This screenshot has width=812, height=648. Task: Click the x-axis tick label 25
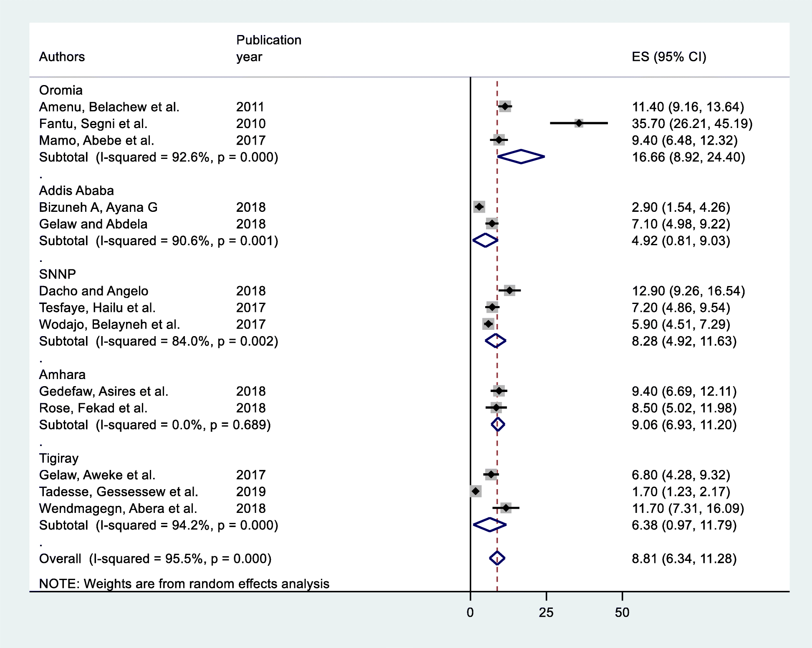(546, 613)
